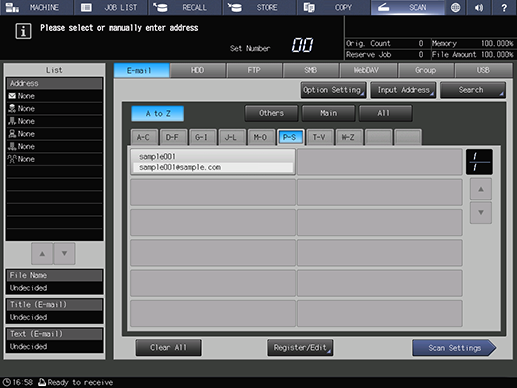Toggle the A to Z filter
This screenshot has width=517, height=388.
tap(158, 114)
